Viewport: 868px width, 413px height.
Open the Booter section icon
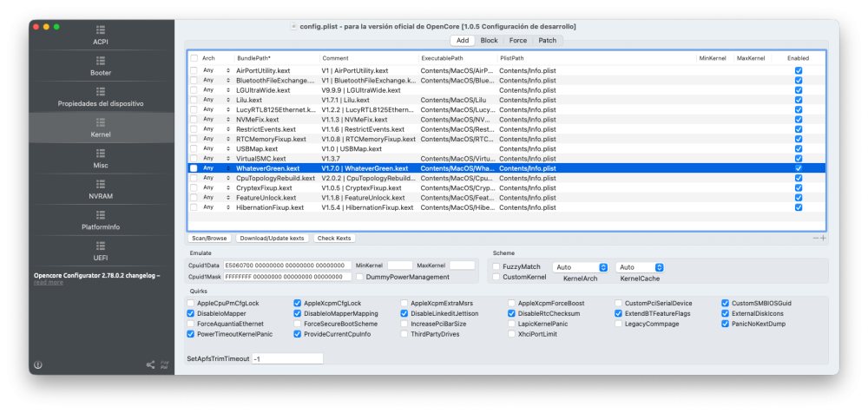[x=100, y=61]
